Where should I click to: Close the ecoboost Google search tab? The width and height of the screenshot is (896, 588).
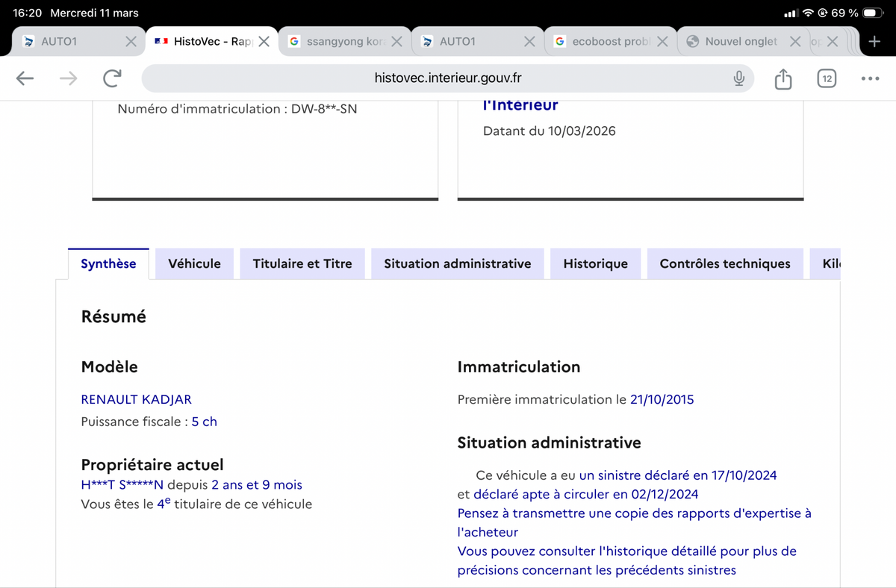(x=662, y=42)
